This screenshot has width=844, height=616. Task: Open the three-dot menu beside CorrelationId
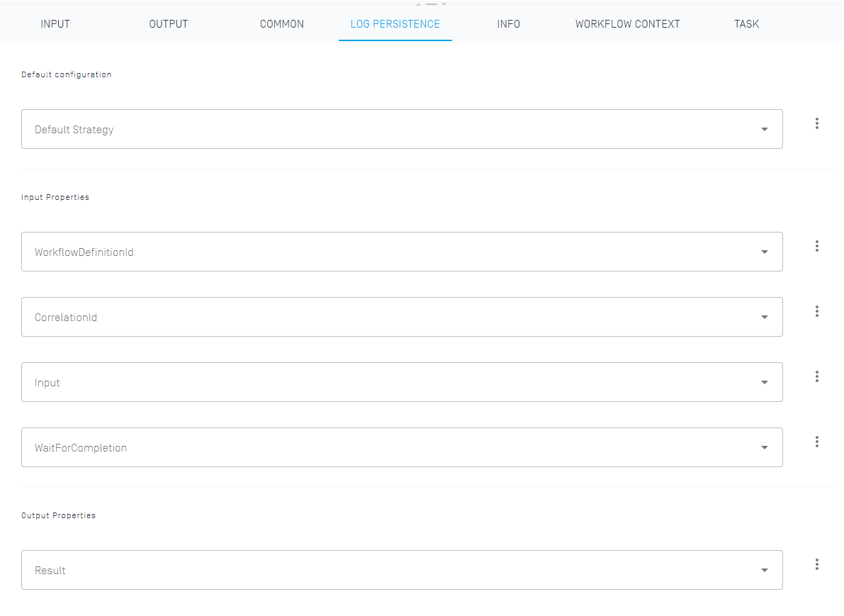coord(816,311)
